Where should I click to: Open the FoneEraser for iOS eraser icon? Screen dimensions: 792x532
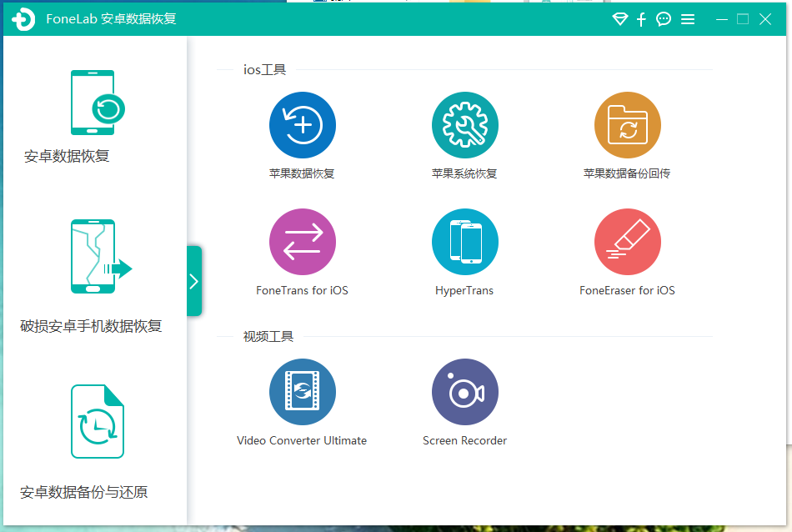(627, 242)
